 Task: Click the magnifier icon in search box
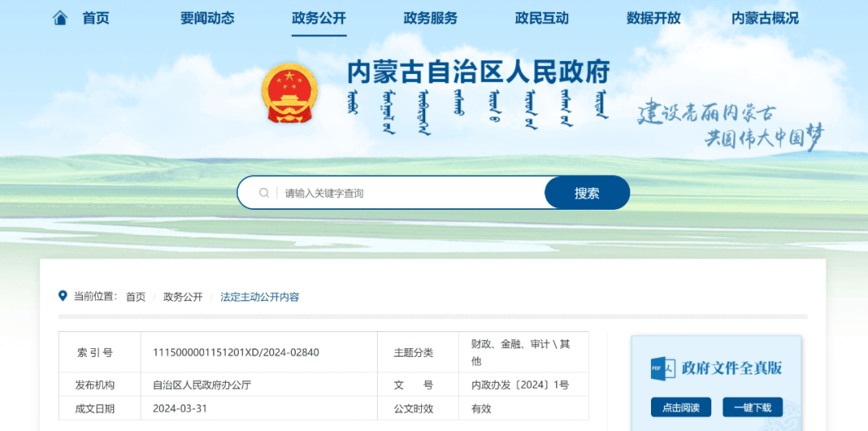coord(264,193)
